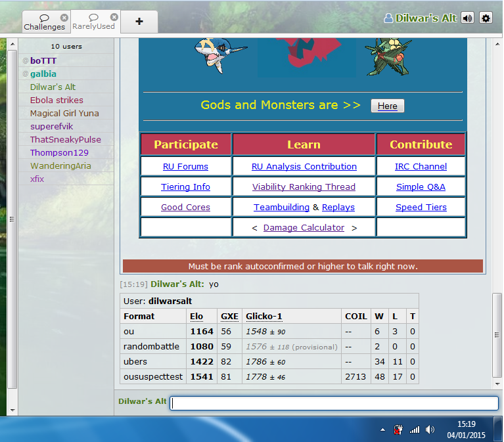
Task: Click the plus button to join rooms
Action: coord(139,21)
